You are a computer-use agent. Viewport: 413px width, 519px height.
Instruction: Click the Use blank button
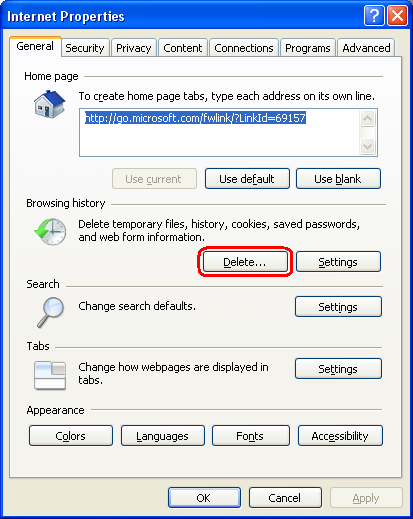pyautogui.click(x=338, y=179)
